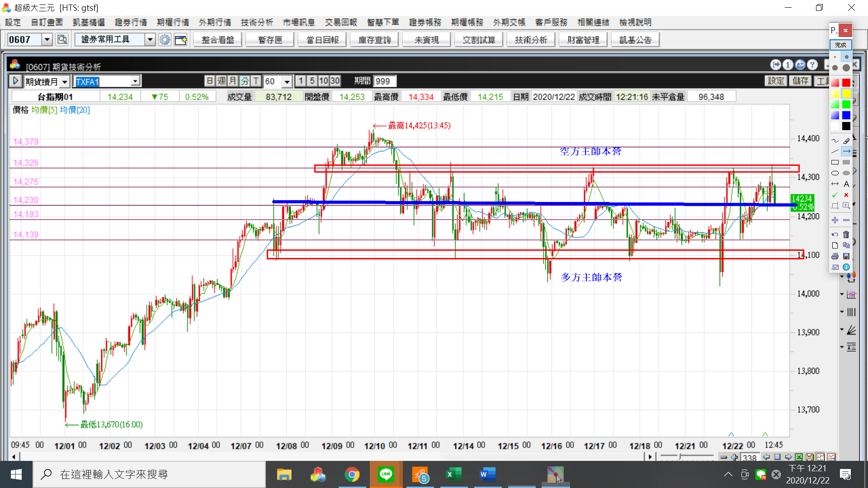
Task: Open the 期貨續月 dropdown arrow
Action: click(65, 82)
